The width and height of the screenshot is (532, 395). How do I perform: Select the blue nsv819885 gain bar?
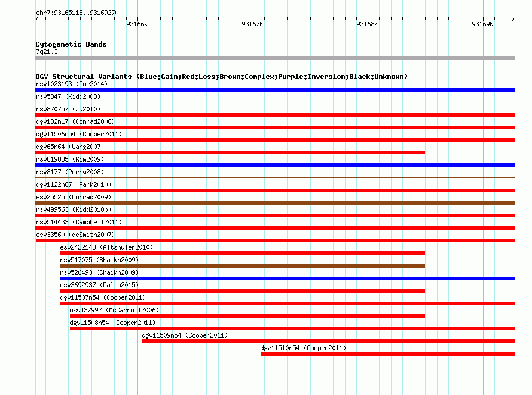coord(275,165)
